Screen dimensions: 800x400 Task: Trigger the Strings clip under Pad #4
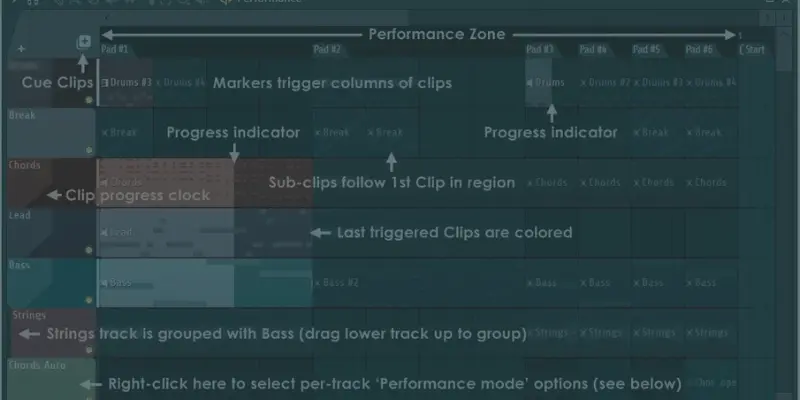tap(602, 333)
